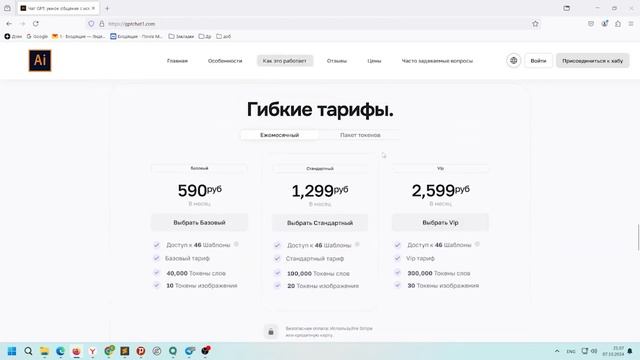Open the Windows Start menu
The height and width of the screenshot is (360, 640).
pos(12,351)
